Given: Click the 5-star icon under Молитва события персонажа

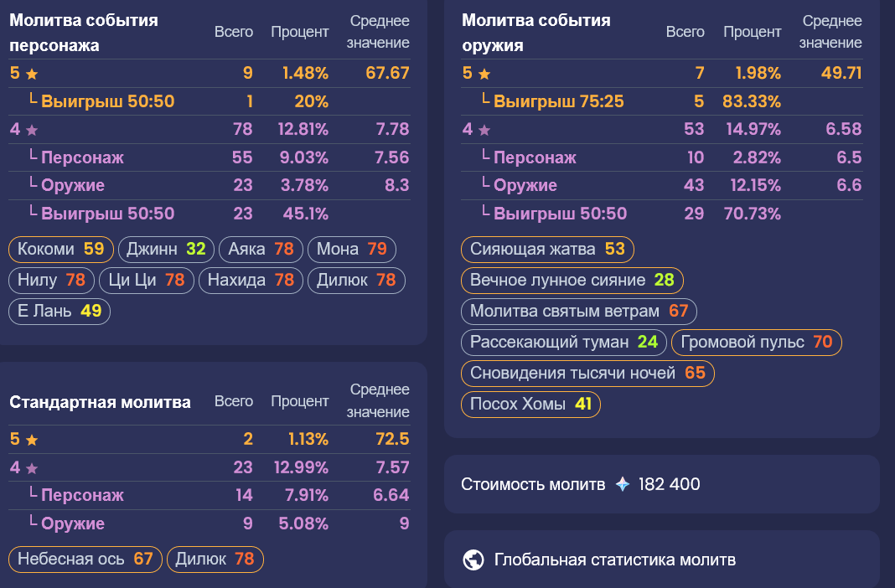Looking at the screenshot, I should (x=32, y=74).
